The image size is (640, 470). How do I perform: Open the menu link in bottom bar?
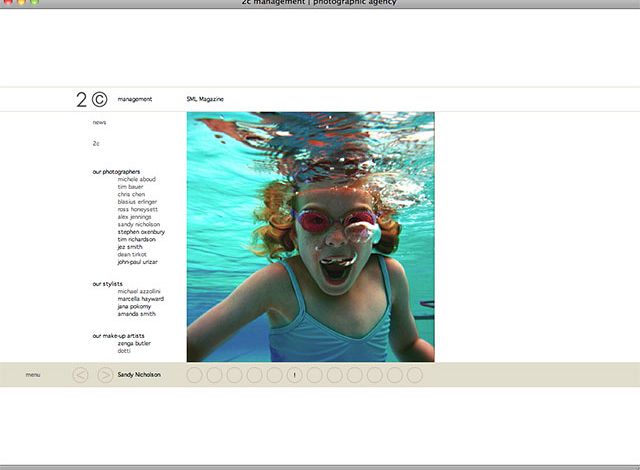(x=33, y=375)
